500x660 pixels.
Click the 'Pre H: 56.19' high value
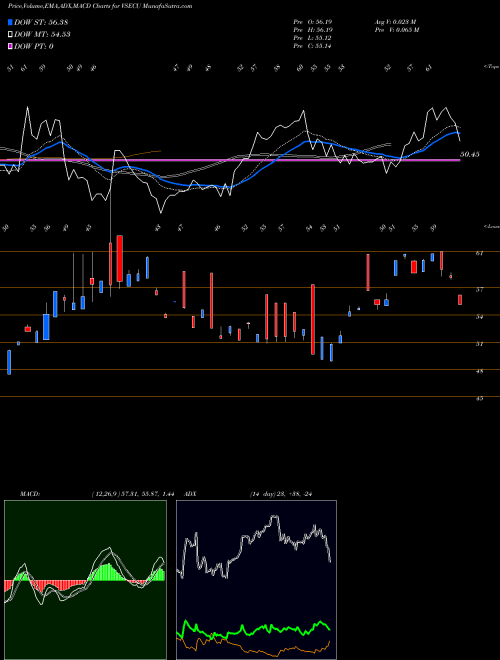click(313, 30)
